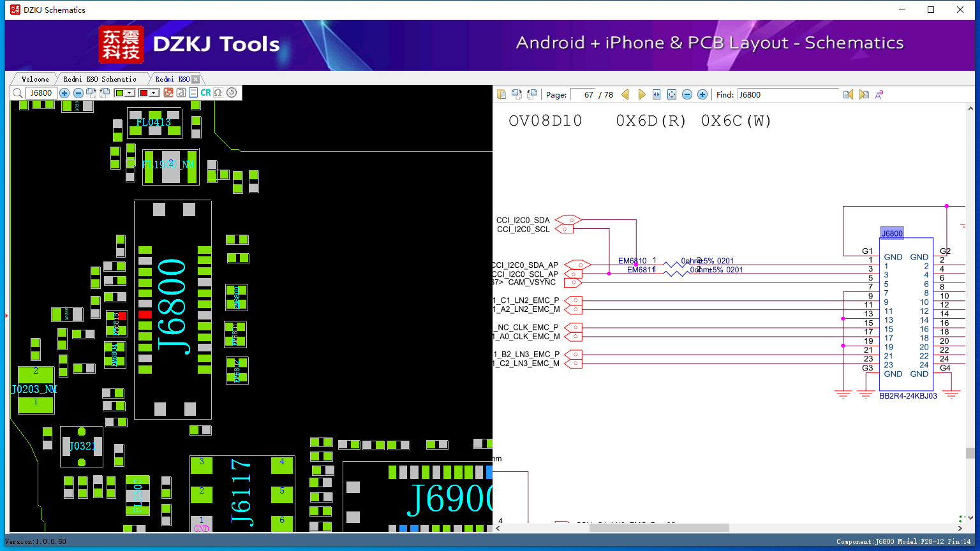
Task: Click the CCI_I2C0_SCL net label
Action: click(523, 230)
